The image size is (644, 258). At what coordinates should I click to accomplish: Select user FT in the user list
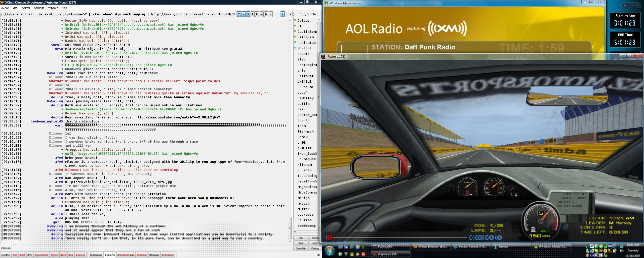(299, 26)
